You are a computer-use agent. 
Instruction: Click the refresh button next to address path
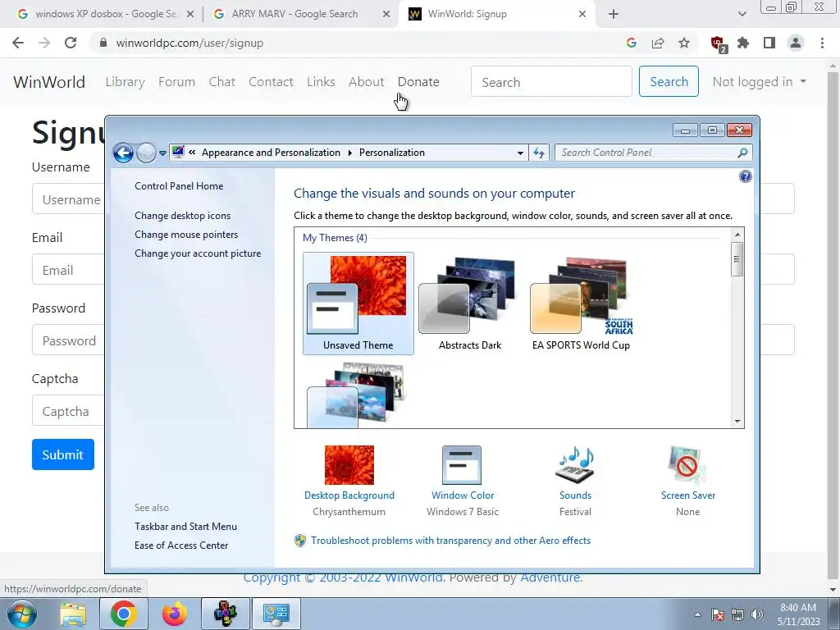tap(539, 153)
